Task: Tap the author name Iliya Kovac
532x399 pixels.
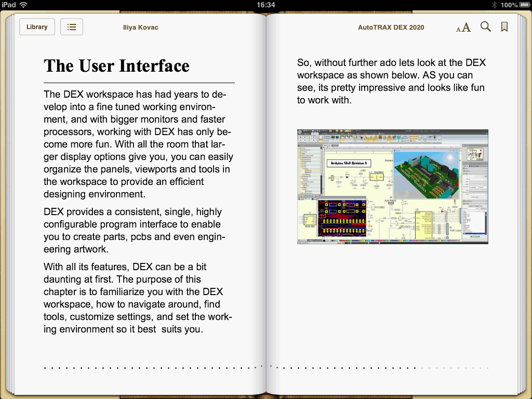Action: (140, 28)
